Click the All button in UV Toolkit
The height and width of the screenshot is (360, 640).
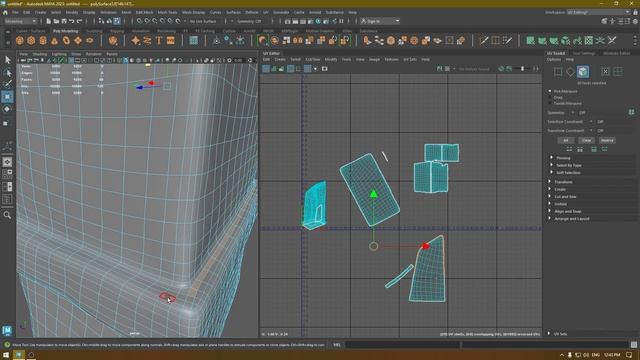pyautogui.click(x=566, y=140)
